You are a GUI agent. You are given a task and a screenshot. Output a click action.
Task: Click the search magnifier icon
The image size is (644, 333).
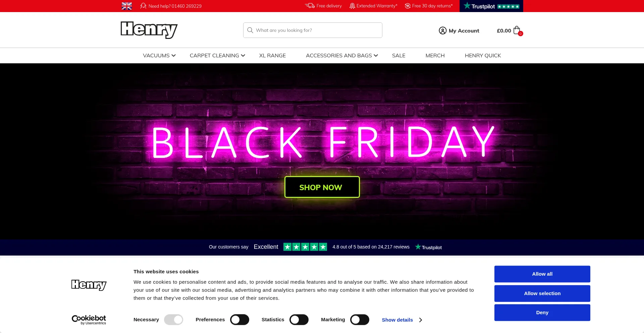250,30
